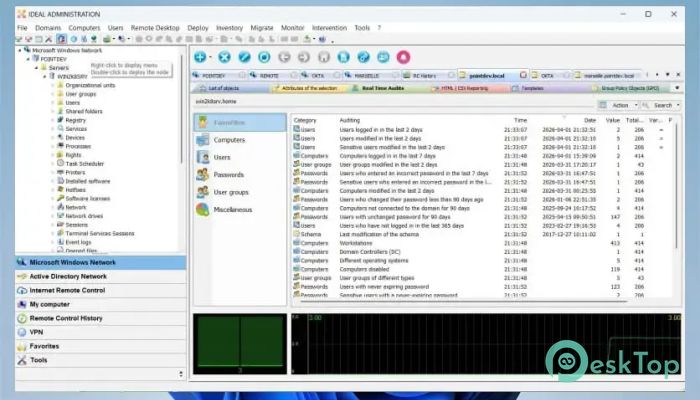Select Favorites category in audit panel

(x=240, y=122)
